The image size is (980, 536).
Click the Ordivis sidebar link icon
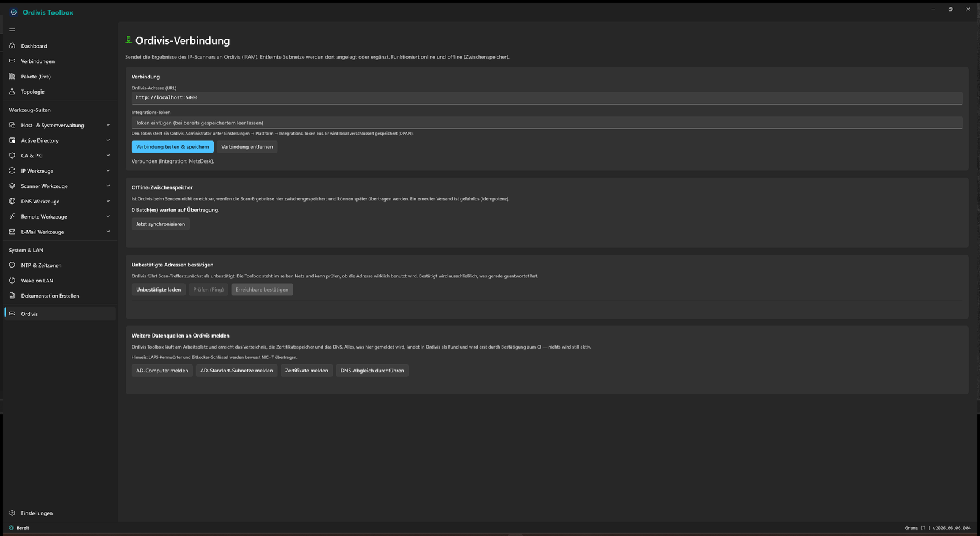pos(12,314)
